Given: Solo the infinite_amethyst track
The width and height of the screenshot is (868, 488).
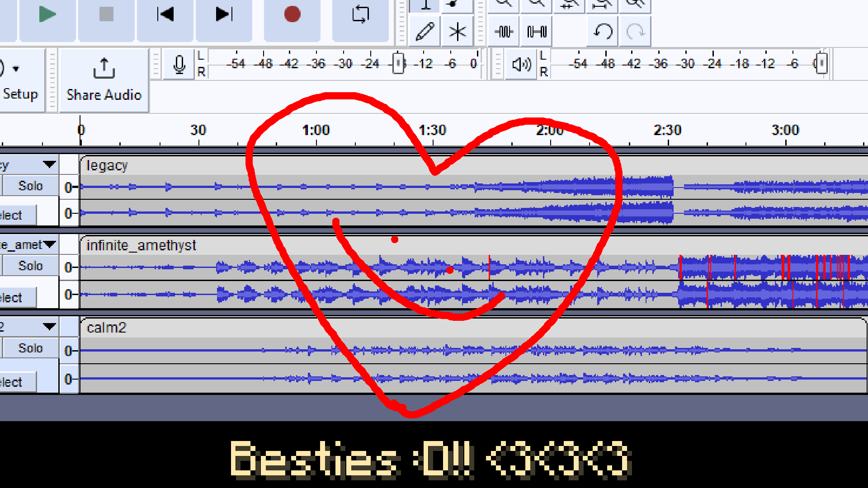Looking at the screenshot, I should (x=30, y=266).
